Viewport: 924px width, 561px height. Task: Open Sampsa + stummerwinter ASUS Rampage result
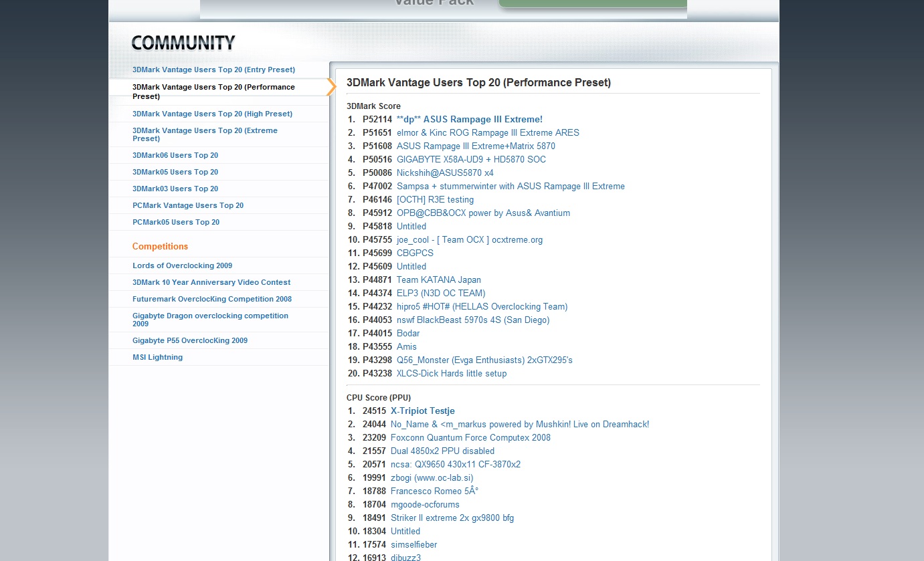coord(511,186)
